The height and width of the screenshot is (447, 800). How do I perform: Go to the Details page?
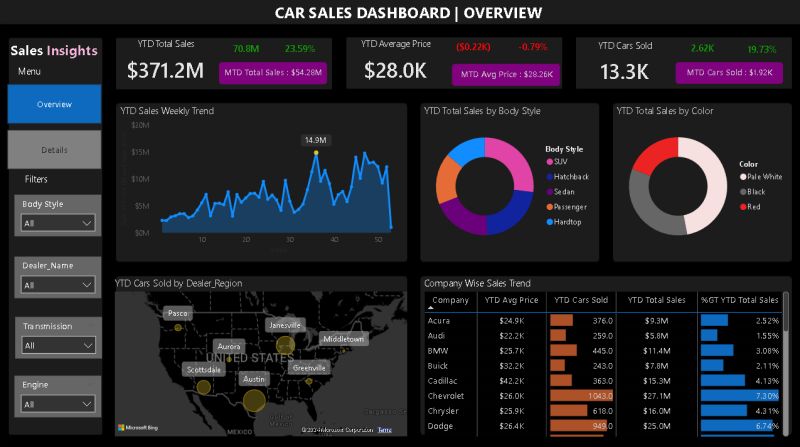point(54,150)
